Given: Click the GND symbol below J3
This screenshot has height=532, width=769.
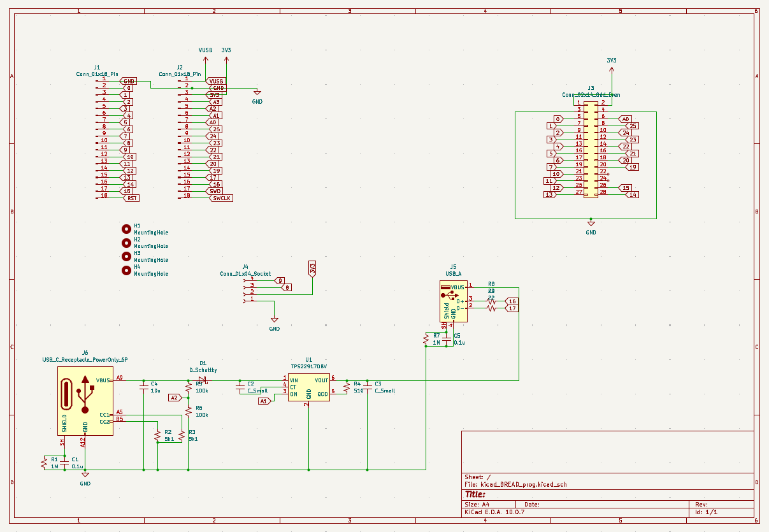Looking at the screenshot, I should coord(591,224).
